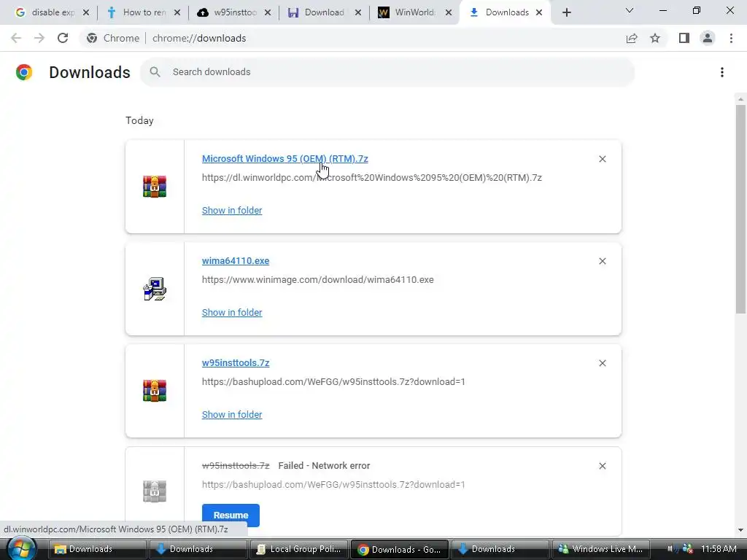Remove failed w95insttools.7z entry from list
Screen dimensions: 747x560
[x=602, y=466]
